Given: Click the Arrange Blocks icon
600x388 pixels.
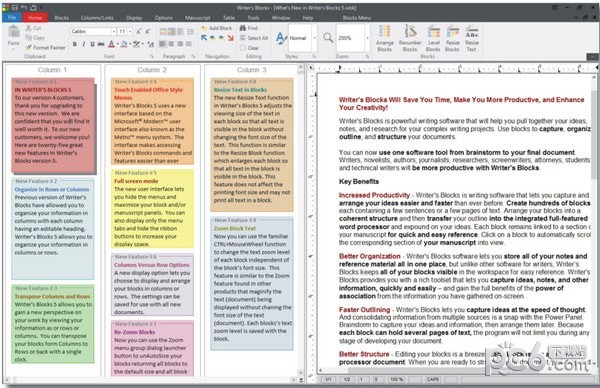Looking at the screenshot, I should 384,31.
